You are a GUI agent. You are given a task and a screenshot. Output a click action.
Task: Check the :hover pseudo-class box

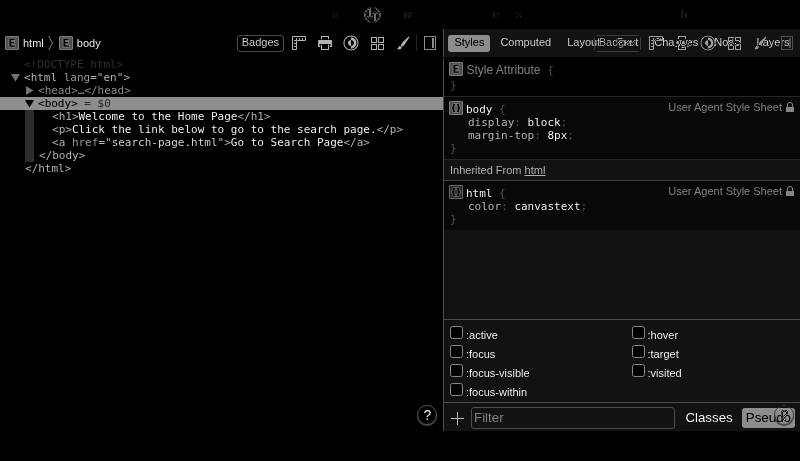[638, 333]
